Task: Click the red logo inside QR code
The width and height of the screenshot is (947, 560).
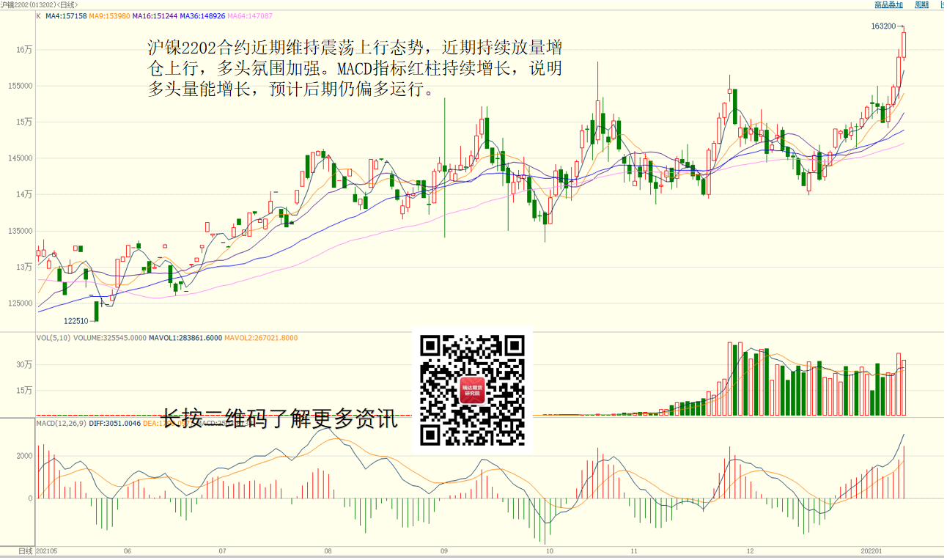Action: tap(473, 391)
